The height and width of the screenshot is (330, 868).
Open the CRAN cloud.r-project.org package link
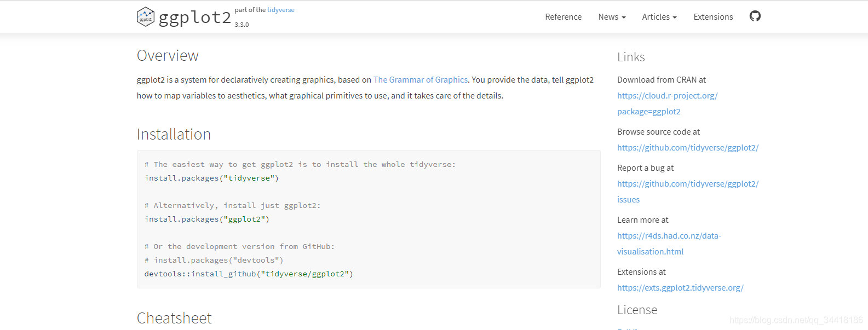667,103
